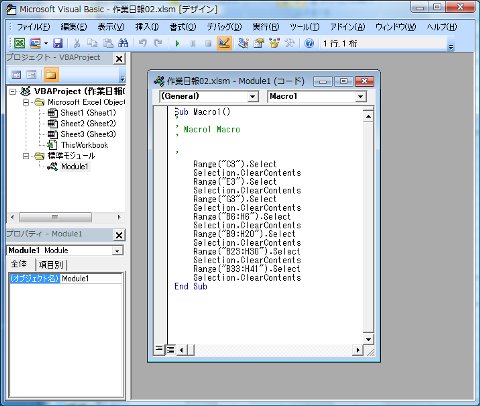480x406 pixels.
Task: Close the Project Explorer pane
Action: pos(119,59)
